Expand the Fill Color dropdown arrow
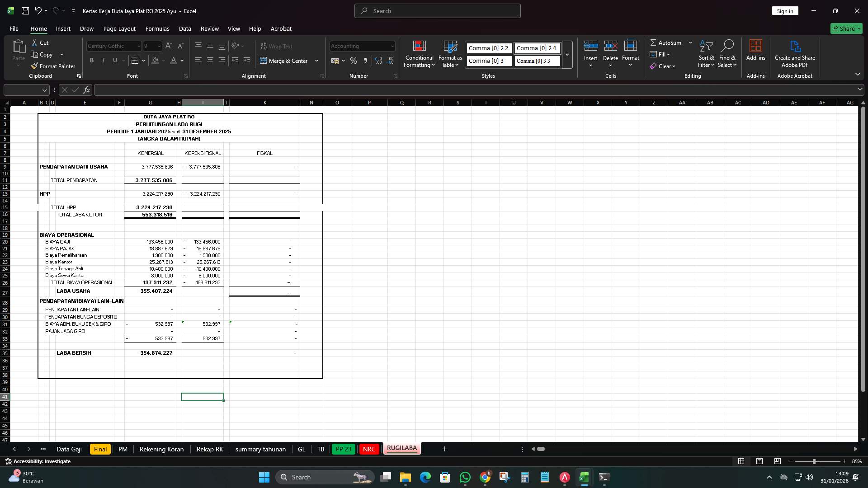 pyautogui.click(x=164, y=61)
